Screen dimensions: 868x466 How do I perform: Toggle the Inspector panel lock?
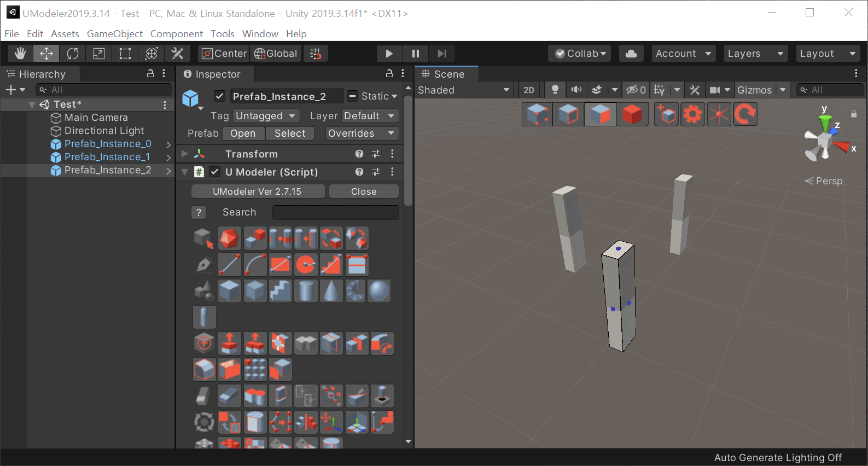[389, 73]
